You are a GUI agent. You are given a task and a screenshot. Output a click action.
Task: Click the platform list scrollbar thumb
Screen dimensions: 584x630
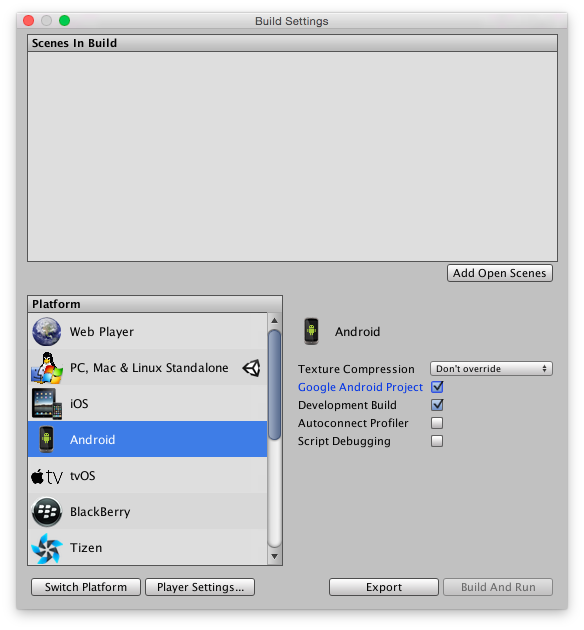click(x=274, y=385)
